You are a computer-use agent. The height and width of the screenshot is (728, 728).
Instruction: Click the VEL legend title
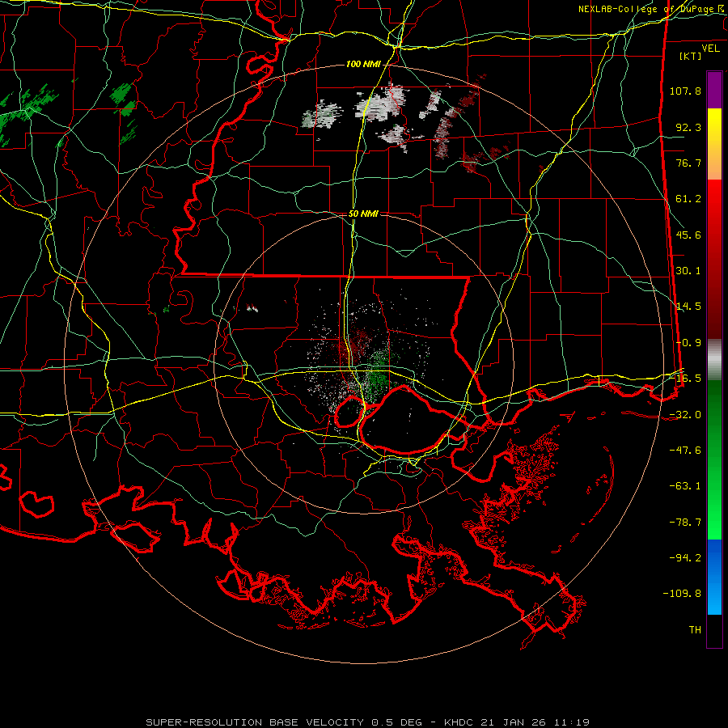tap(710, 48)
